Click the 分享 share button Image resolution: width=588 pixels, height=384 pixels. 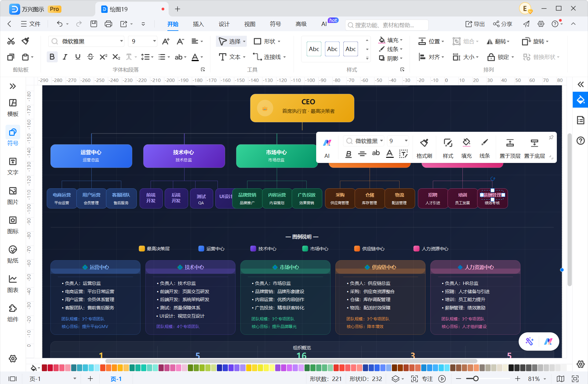503,24
